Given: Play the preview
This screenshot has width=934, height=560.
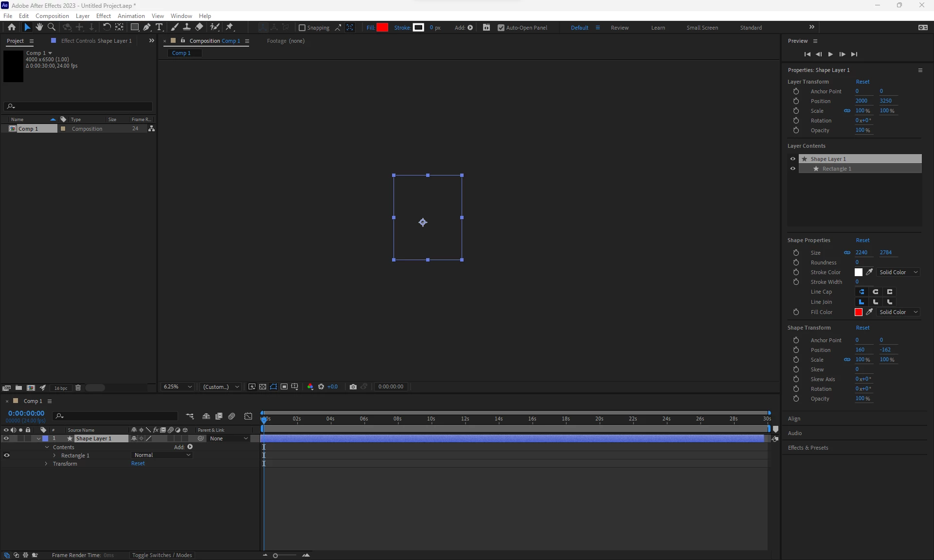Looking at the screenshot, I should tap(830, 54).
